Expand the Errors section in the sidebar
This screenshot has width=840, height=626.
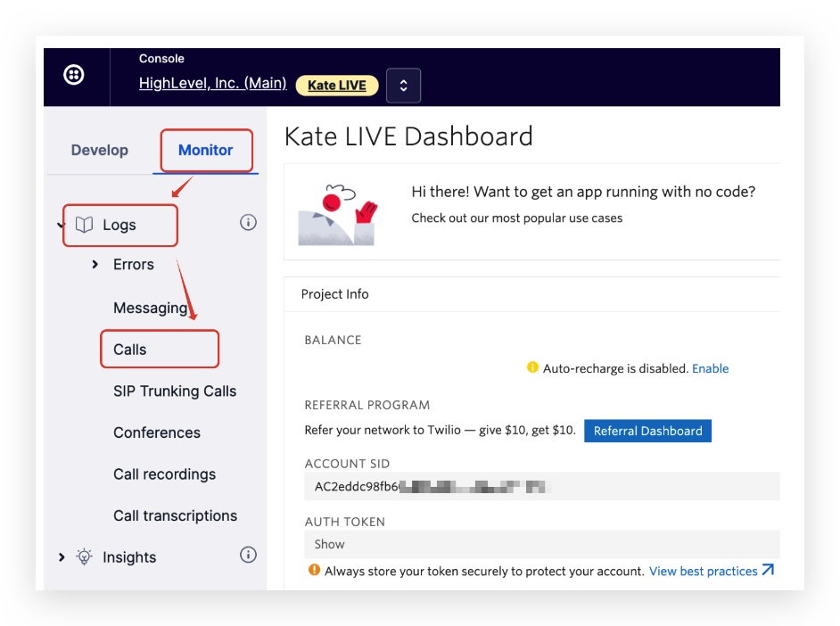(95, 264)
